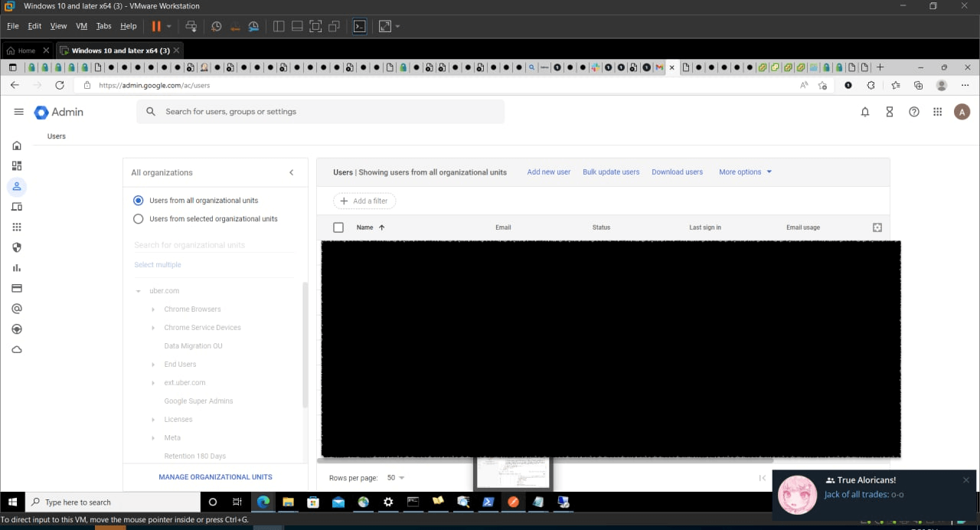
Task: Sort users by Name column header
Action: (x=371, y=227)
